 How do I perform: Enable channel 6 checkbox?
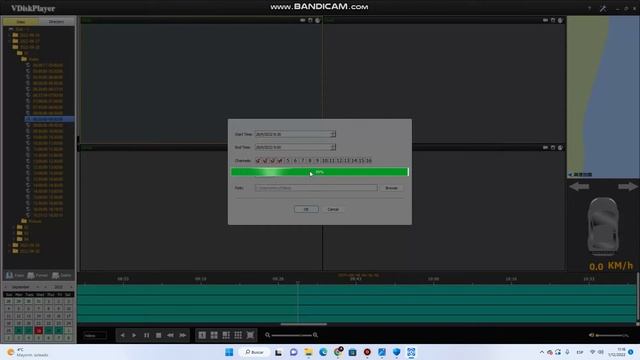[295, 160]
